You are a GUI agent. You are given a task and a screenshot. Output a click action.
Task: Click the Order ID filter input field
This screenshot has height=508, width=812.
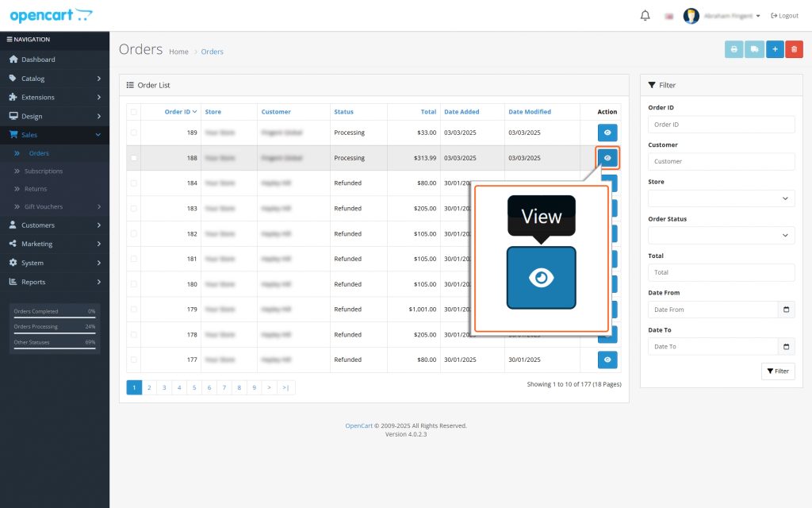[x=721, y=125]
